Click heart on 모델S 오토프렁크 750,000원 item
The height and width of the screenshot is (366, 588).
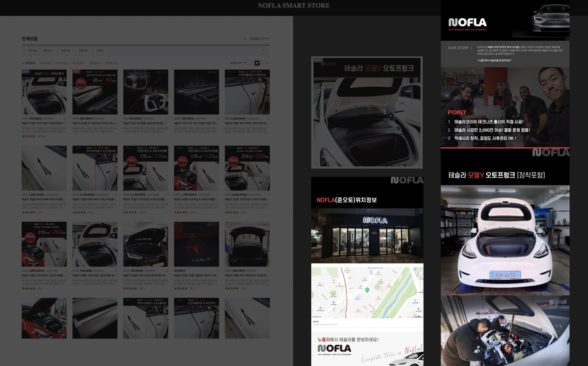tap(116, 271)
